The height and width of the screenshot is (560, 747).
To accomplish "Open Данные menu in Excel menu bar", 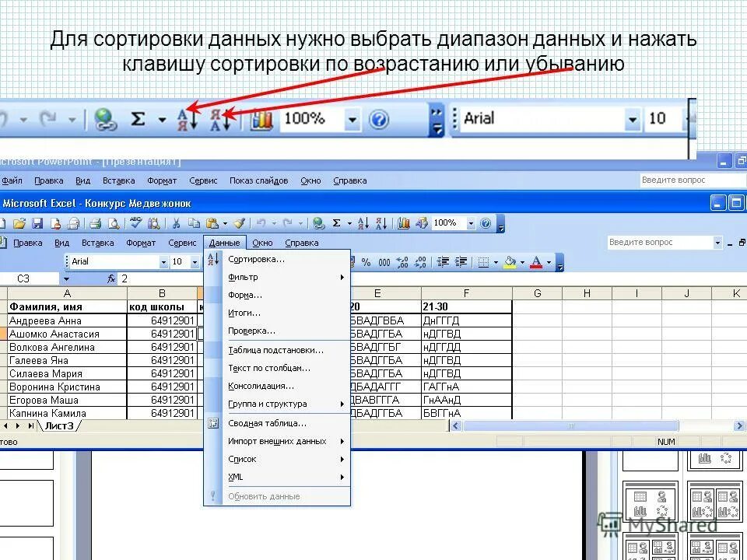I will click(x=224, y=243).
